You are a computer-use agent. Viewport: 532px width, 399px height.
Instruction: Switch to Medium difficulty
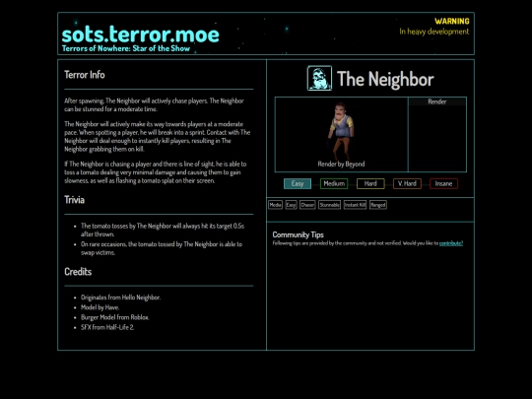click(334, 183)
